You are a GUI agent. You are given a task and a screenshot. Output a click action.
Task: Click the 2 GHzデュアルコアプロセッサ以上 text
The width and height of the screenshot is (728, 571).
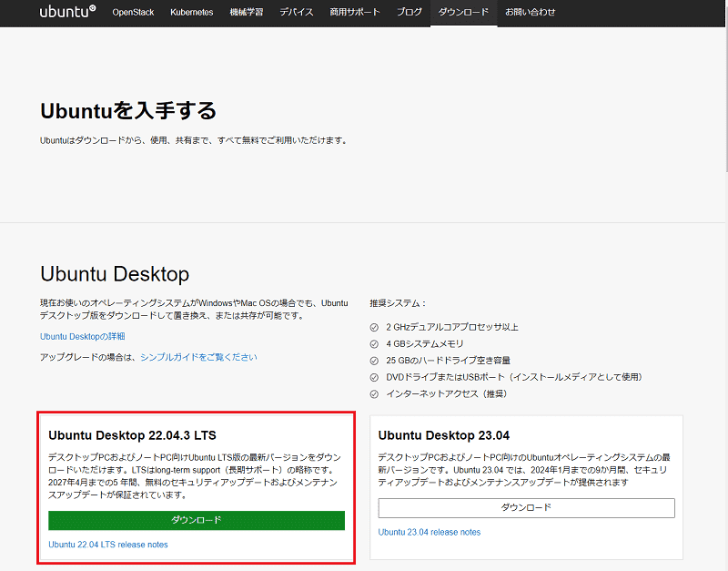pyautogui.click(x=452, y=327)
